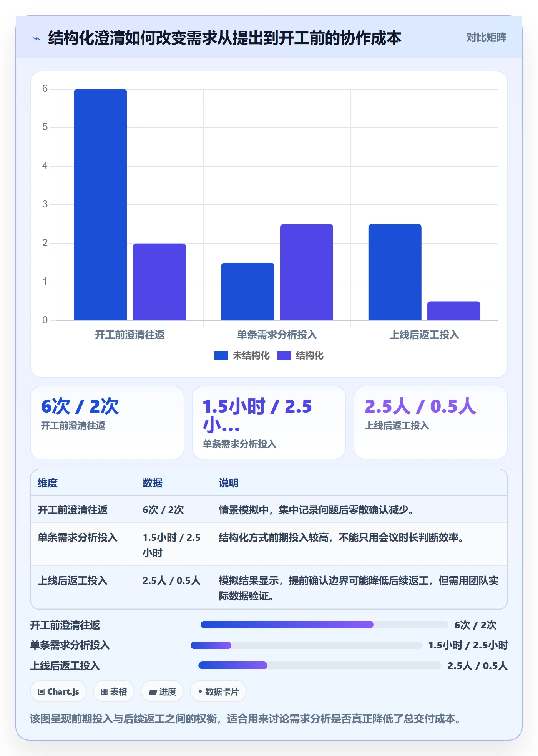Click the footer note starting 该图呈现前期投入
Screen dimensions: 538x756
[x=246, y=719]
